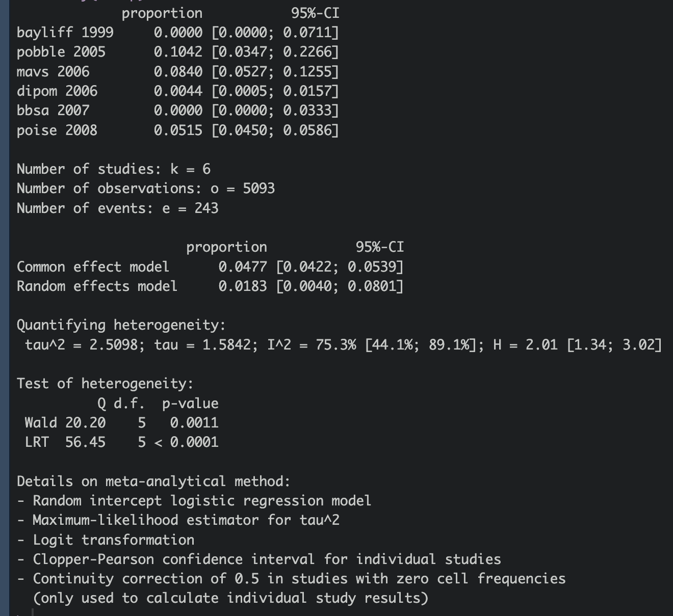Click the top 95%-CI column header

pyautogui.click(x=315, y=13)
